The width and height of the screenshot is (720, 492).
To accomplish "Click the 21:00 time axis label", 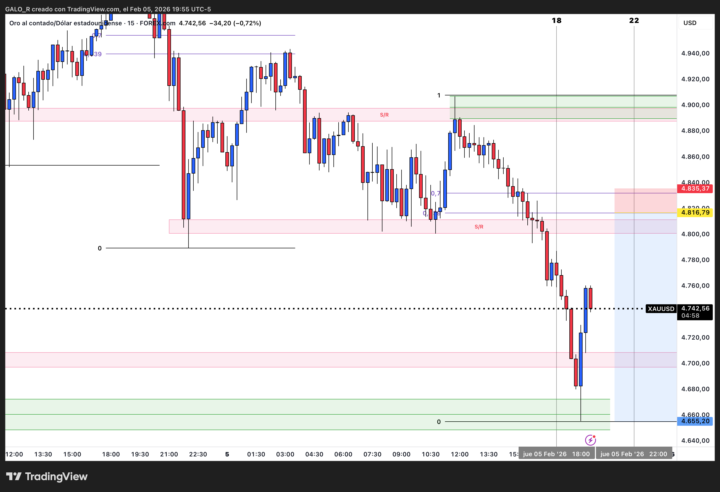I will pyautogui.click(x=169, y=454).
